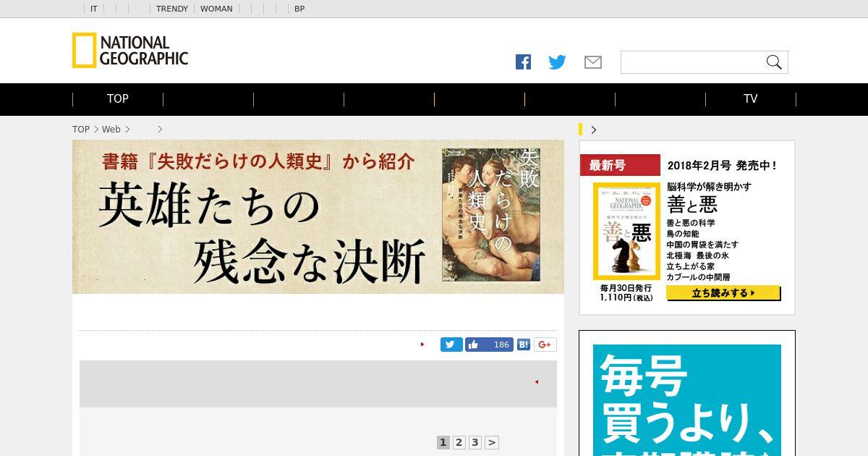Click the next page > pagination button
868x456 pixels.
point(492,442)
